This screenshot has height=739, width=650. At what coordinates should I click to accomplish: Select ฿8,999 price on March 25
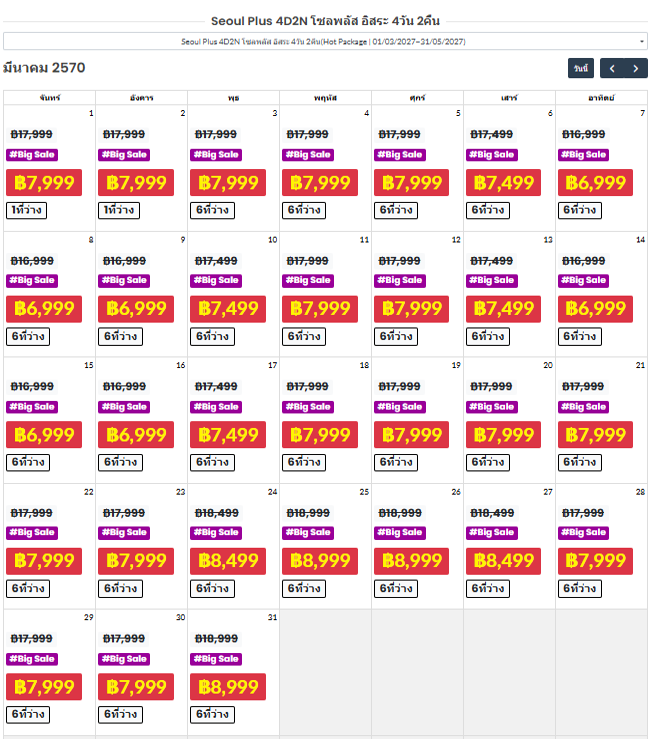pos(320,561)
